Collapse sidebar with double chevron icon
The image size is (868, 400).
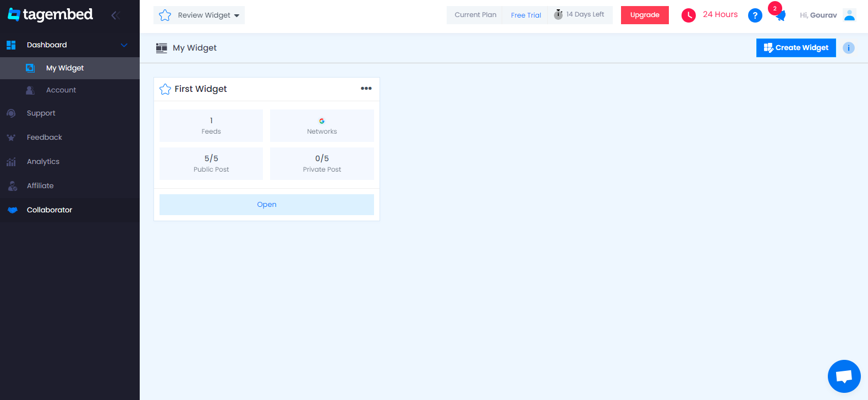(116, 15)
